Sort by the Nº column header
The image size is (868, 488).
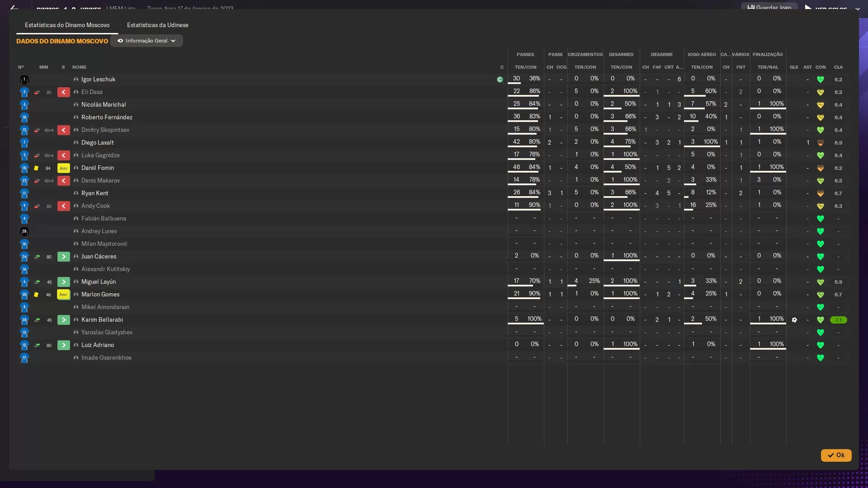(x=21, y=67)
